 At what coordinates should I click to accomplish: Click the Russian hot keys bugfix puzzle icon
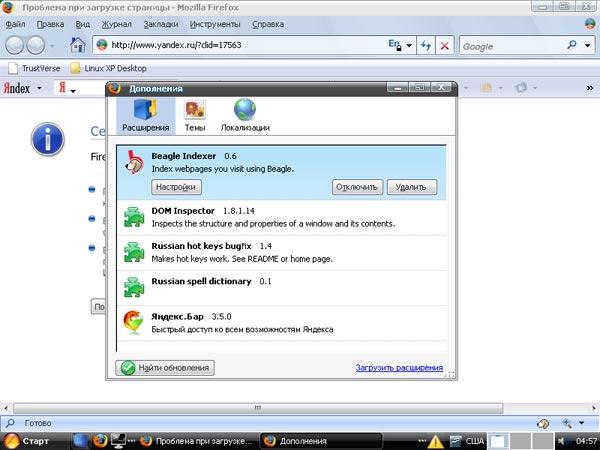134,253
